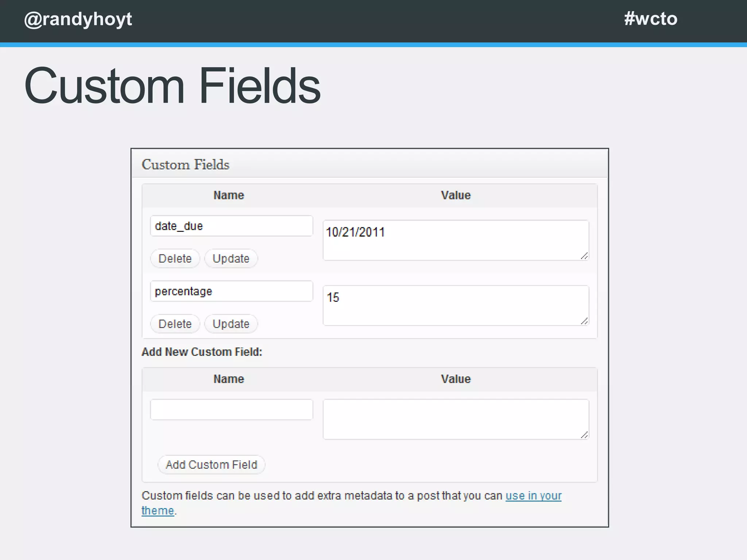Update the percentage custom field

[231, 324]
